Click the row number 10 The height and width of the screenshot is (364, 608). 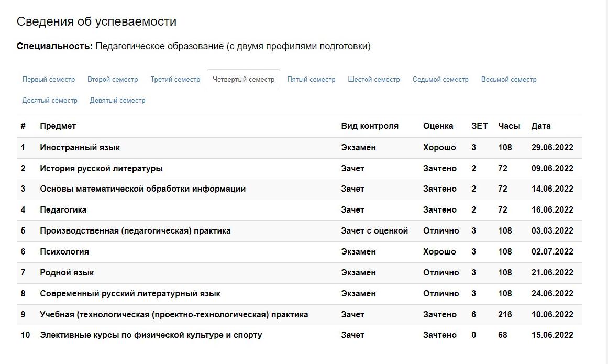[x=25, y=335]
